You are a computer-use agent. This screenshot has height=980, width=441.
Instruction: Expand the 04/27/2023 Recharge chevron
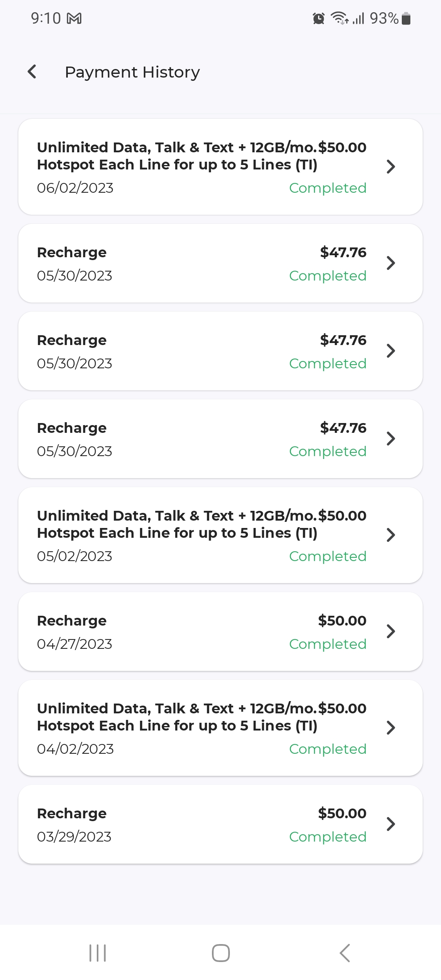tap(391, 631)
